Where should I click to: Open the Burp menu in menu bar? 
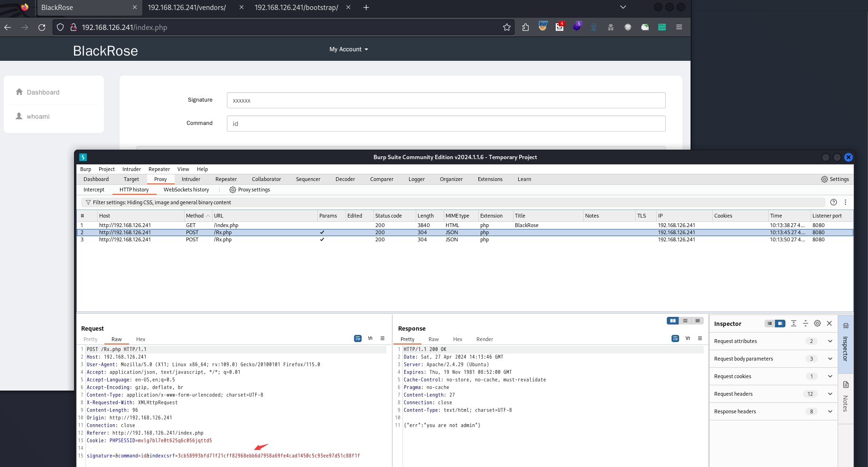(x=85, y=169)
